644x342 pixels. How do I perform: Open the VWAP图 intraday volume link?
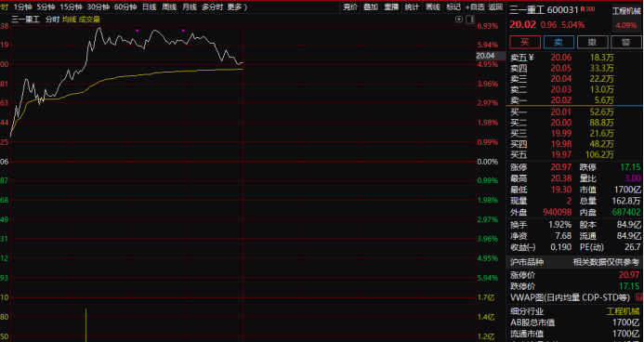pyautogui.click(x=570, y=297)
